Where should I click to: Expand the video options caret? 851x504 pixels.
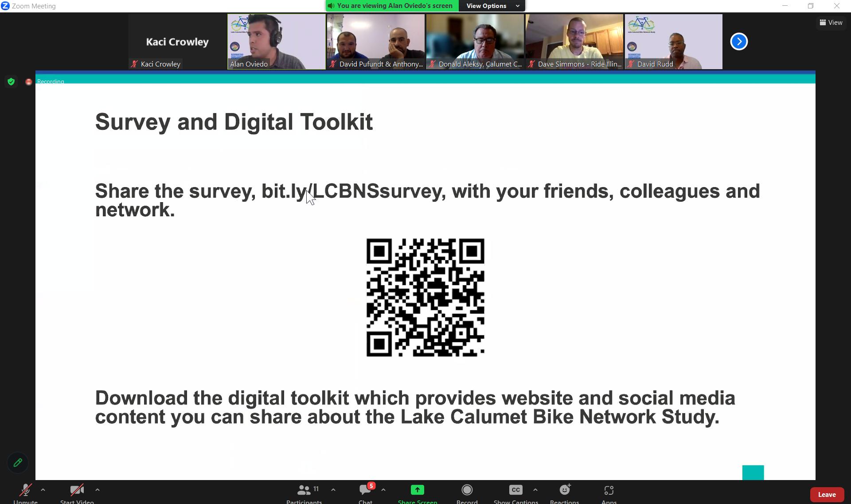[98, 490]
